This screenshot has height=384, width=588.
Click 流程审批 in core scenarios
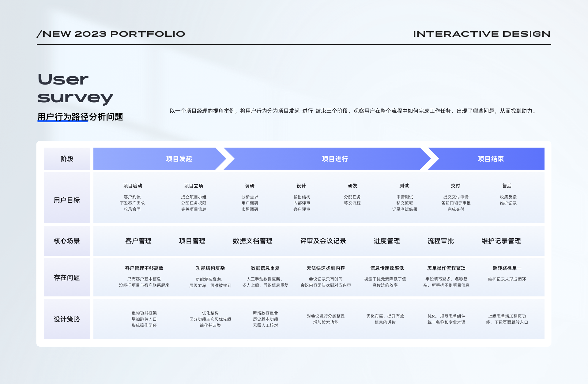441,241
